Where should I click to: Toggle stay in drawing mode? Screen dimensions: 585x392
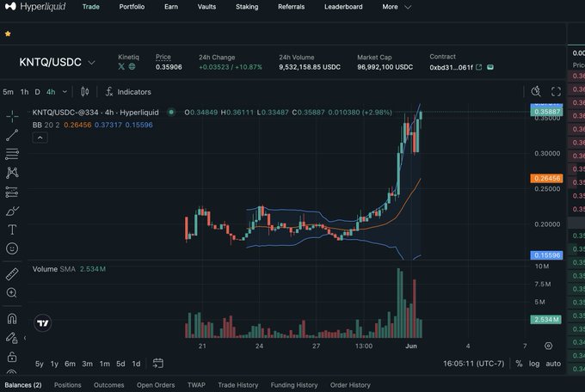[12, 338]
